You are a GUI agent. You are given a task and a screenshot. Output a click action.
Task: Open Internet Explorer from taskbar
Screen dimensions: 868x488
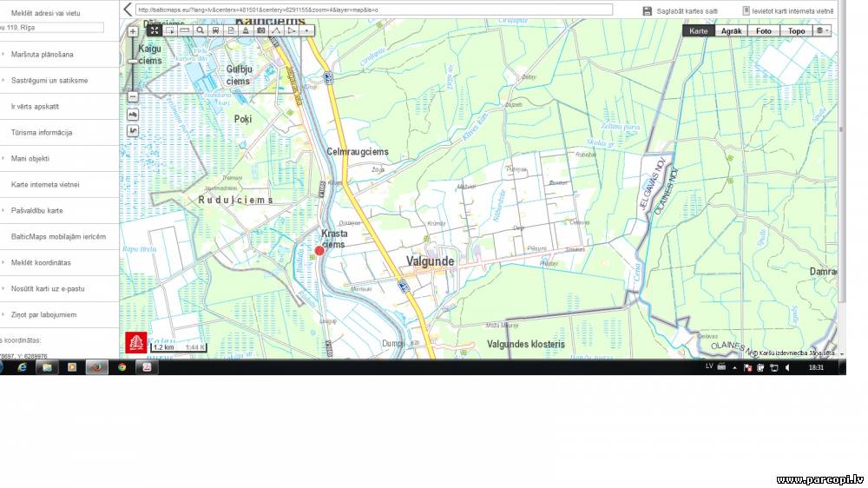[23, 367]
